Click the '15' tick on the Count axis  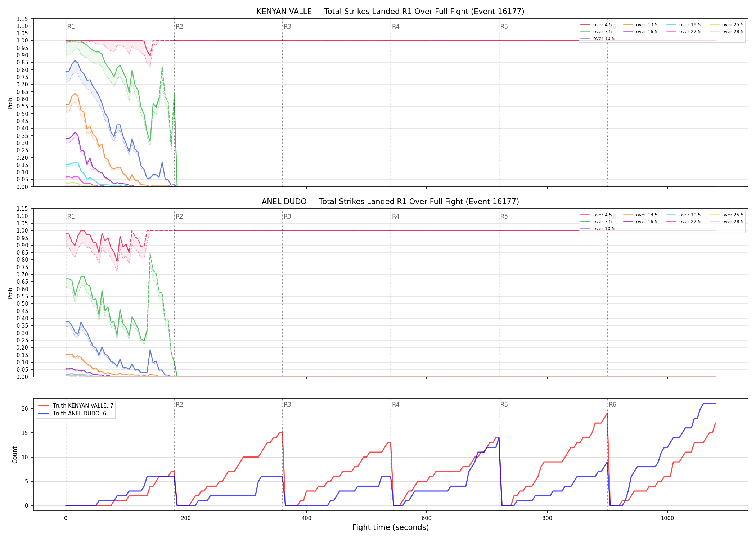pos(25,433)
